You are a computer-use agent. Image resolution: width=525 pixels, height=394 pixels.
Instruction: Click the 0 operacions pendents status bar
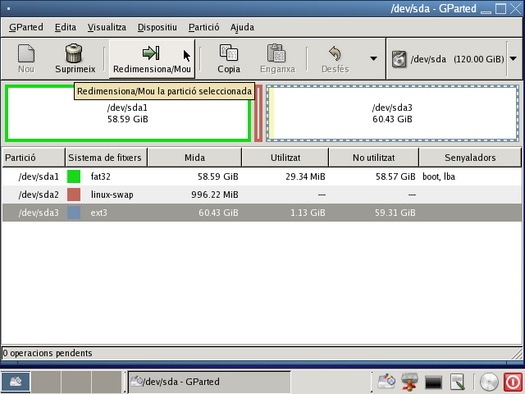tap(262, 353)
